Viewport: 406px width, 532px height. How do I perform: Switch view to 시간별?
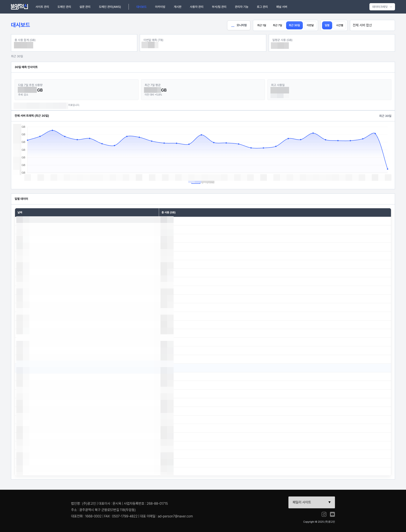click(339, 25)
